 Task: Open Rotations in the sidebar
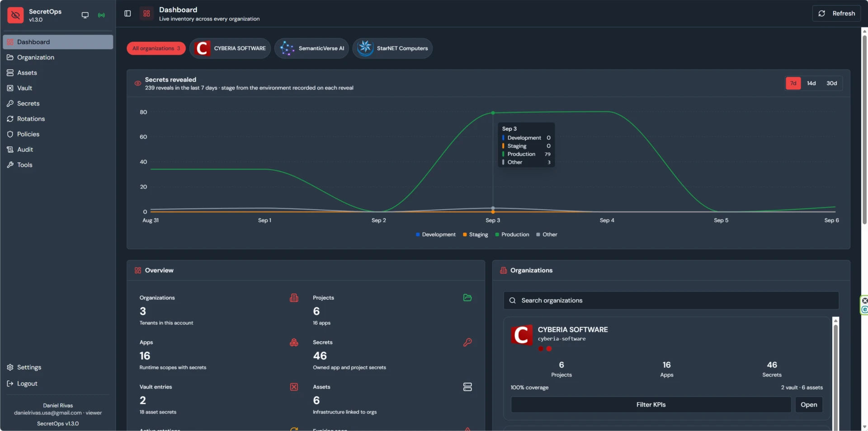[58, 119]
